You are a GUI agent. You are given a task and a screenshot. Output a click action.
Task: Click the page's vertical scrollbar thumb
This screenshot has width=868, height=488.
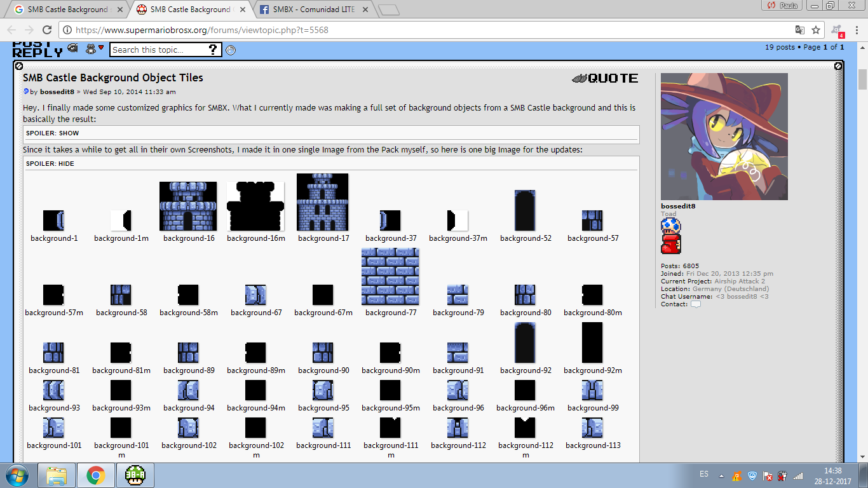(862, 80)
